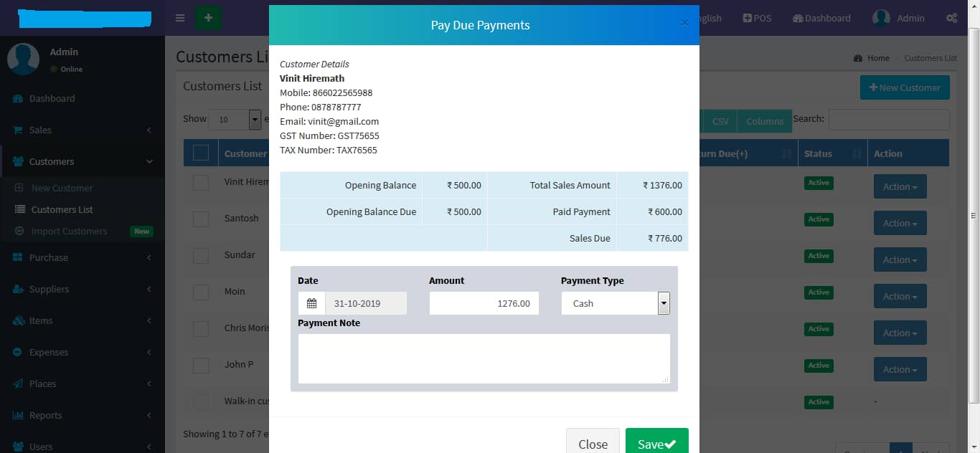The image size is (980, 453).
Task: Open the Show entries dropdown
Action: tap(235, 119)
